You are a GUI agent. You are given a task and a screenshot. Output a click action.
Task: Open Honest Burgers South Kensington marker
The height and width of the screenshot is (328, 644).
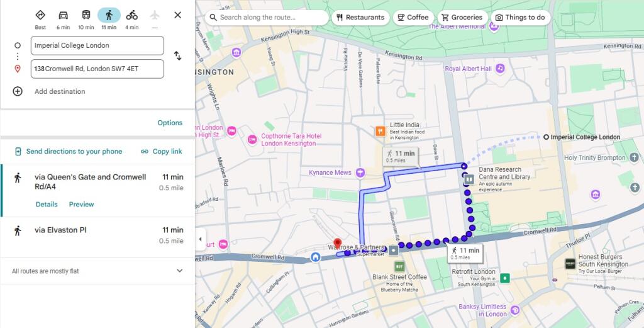(570, 264)
